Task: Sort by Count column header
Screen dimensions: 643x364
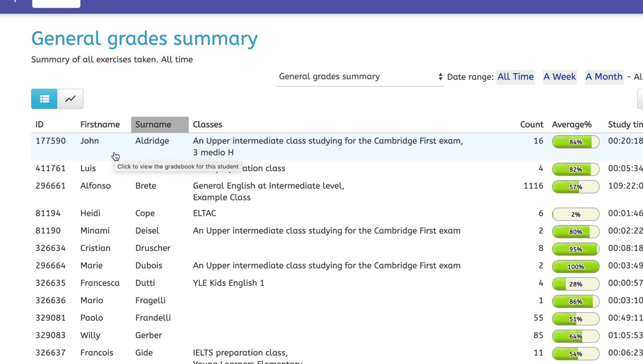Action: pyautogui.click(x=531, y=125)
